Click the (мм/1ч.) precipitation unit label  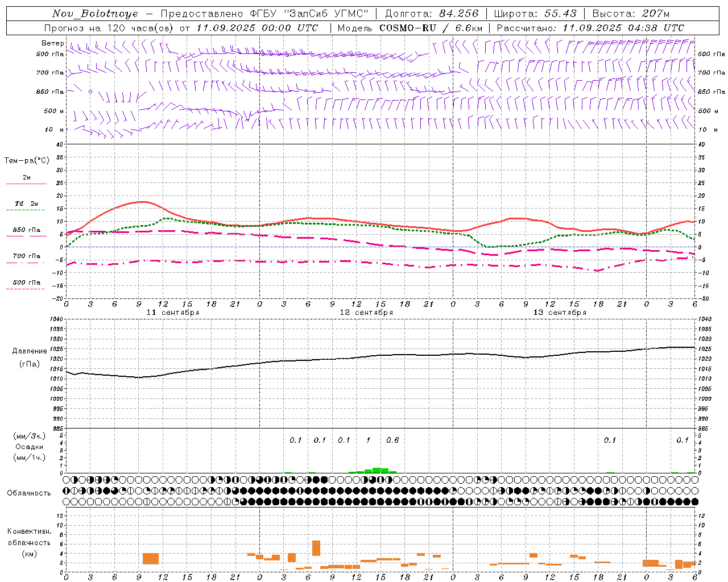(30, 458)
